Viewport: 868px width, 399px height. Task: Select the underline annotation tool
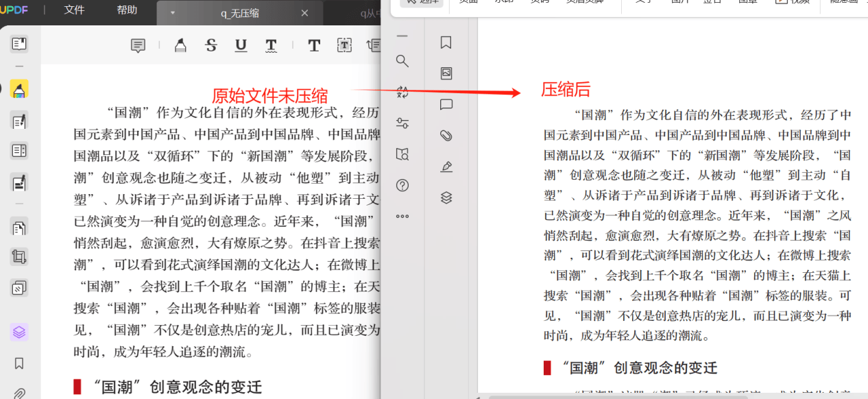(x=242, y=45)
